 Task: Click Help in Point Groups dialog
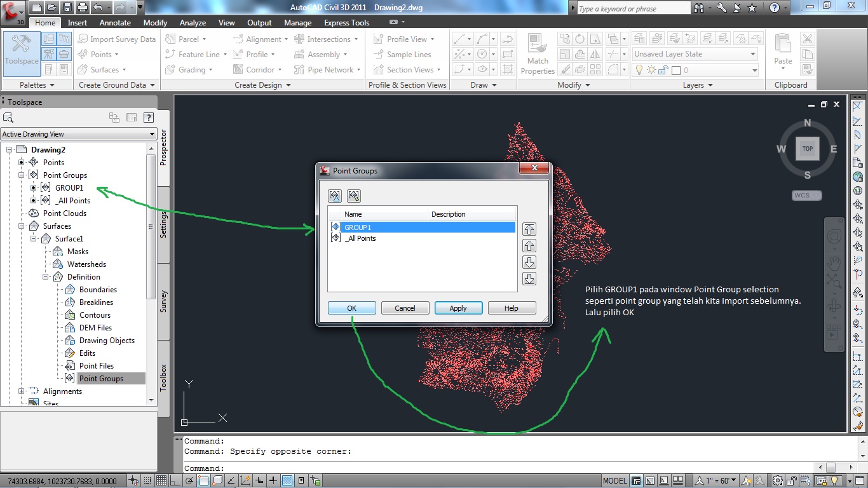(x=512, y=308)
